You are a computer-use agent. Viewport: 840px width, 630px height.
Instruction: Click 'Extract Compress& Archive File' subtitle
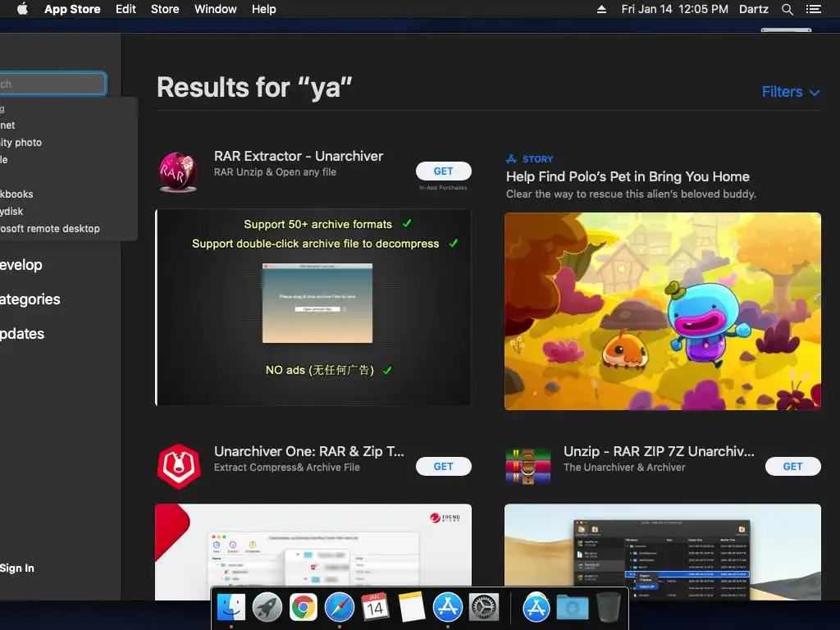coord(286,467)
